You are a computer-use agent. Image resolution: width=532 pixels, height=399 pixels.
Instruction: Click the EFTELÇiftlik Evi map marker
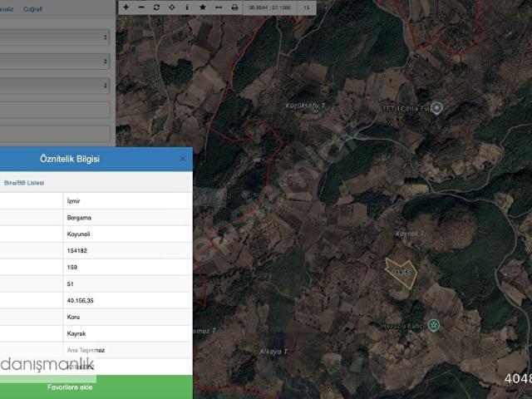[436, 108]
